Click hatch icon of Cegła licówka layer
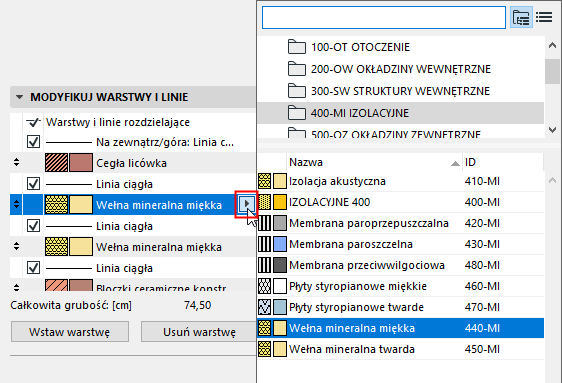This screenshot has width=562, height=383. pyautogui.click(x=56, y=163)
